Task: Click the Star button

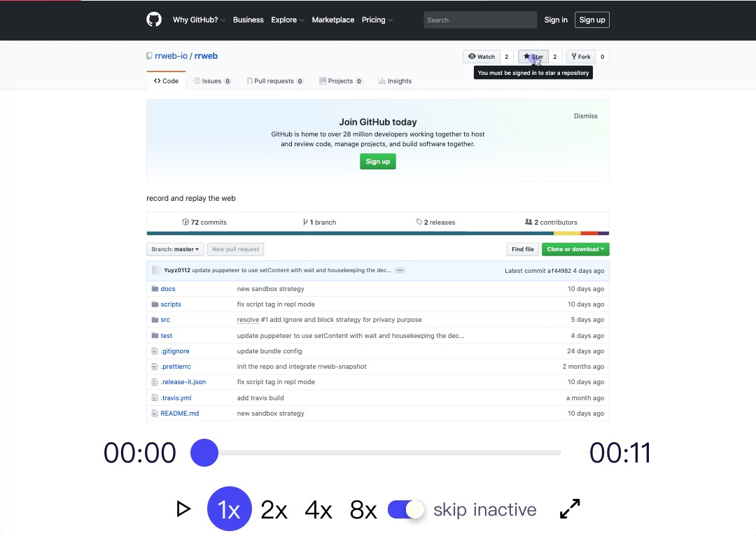Action: pyautogui.click(x=533, y=57)
